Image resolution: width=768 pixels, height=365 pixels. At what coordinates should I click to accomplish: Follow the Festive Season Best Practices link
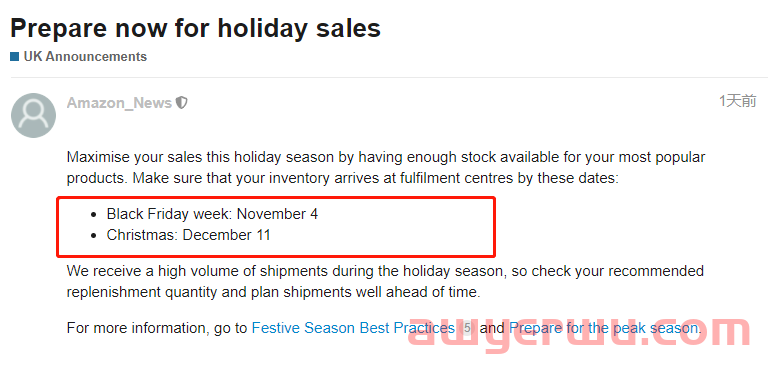(x=353, y=328)
